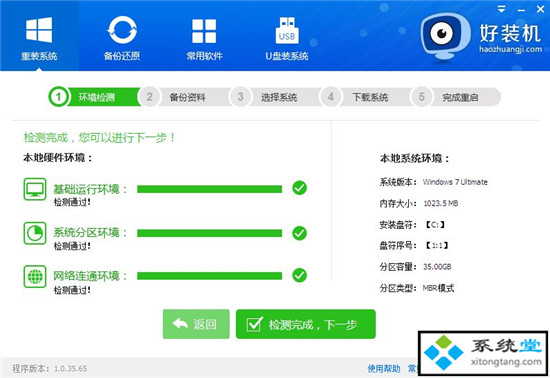This screenshot has width=550, height=378.
Task: Click the 程序版本 1.0.35.65 text
Action: tap(49, 369)
